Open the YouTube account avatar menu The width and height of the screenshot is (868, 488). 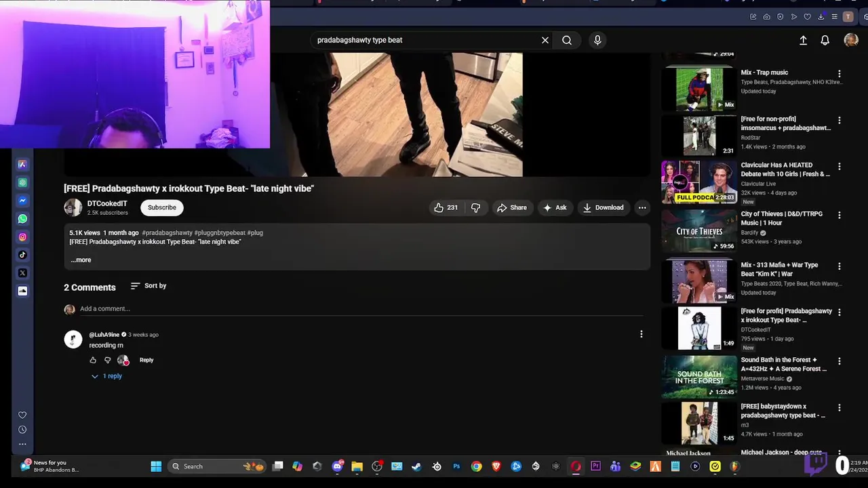point(850,40)
